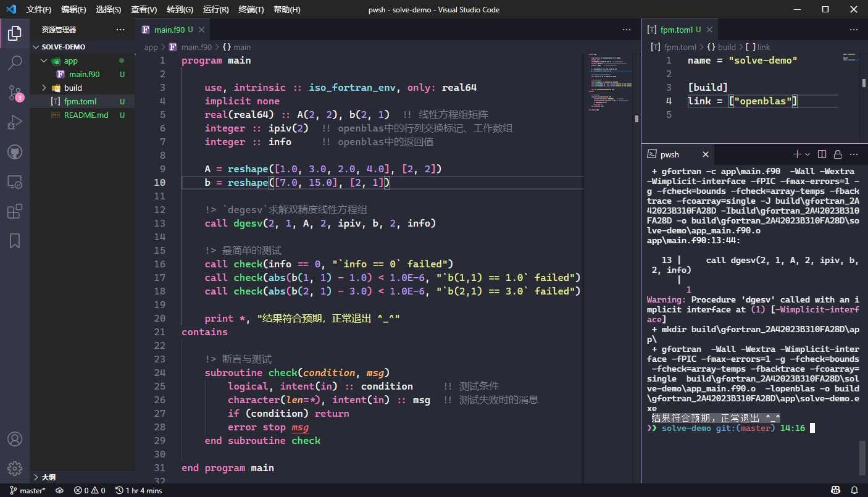Split the pwsh terminal
Viewport: 868px width, 497px height.
pos(822,154)
